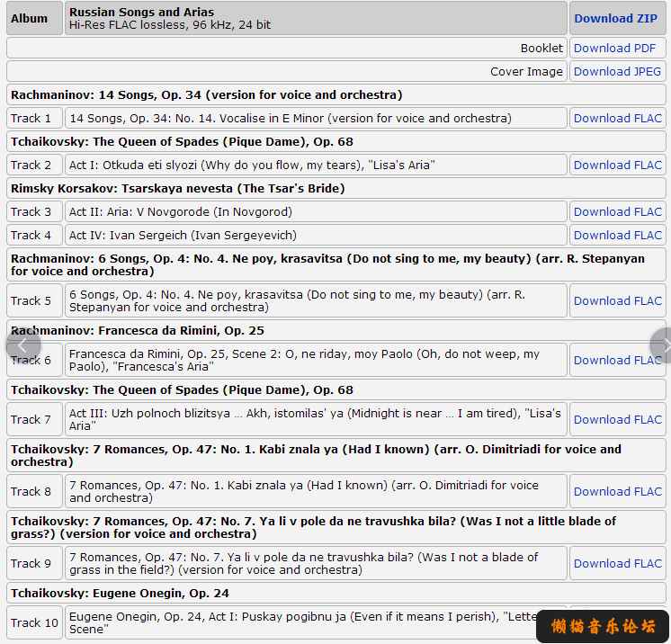
Task: Click Track 5 'Ne poy, krasavitsa' title
Action: pos(297,300)
